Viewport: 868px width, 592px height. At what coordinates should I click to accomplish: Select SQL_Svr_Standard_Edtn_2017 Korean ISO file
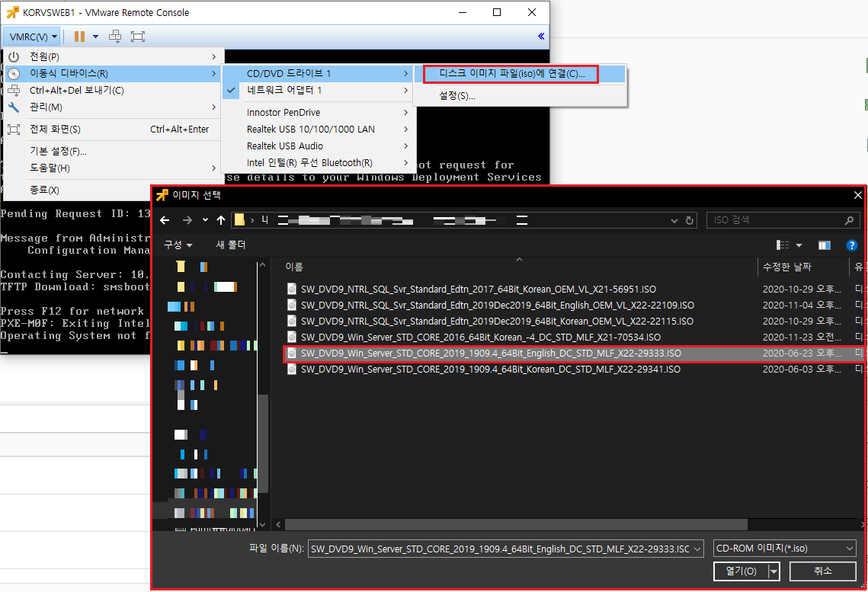[479, 289]
